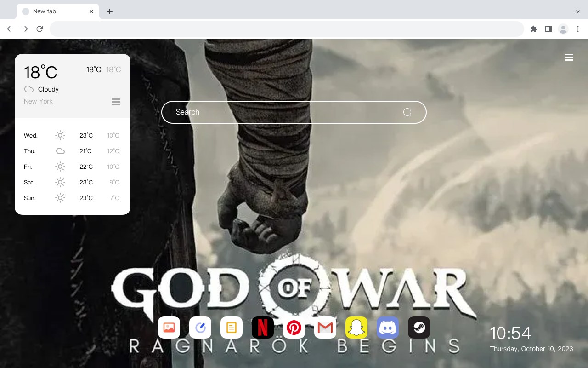
Task: Select the Thu. forecast row
Action: tap(73, 151)
